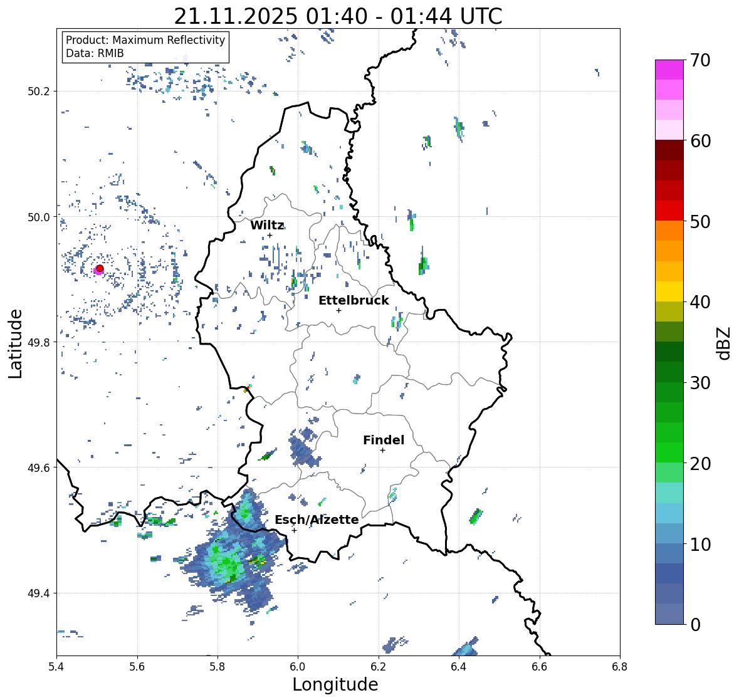Click the longitude tick label 5.8
Image resolution: width=739 pixels, height=700 pixels.
tap(218, 667)
